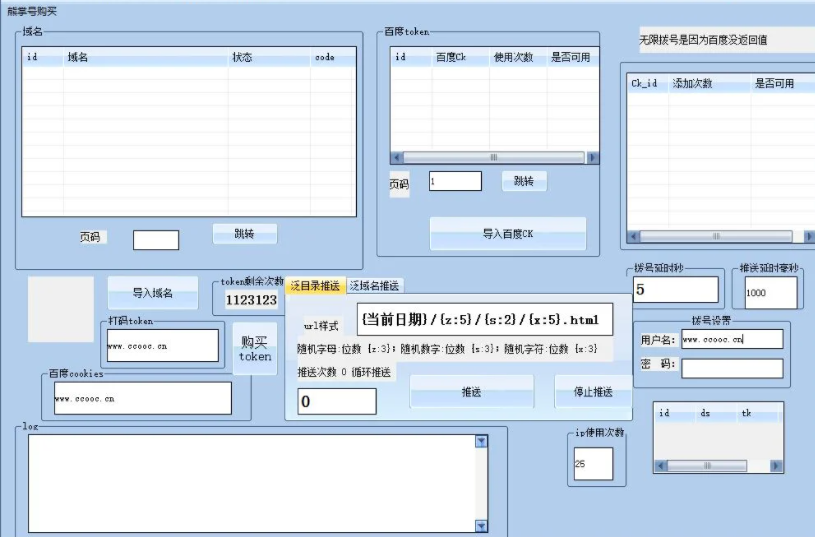Click the 百度cookies input field

[143, 399]
